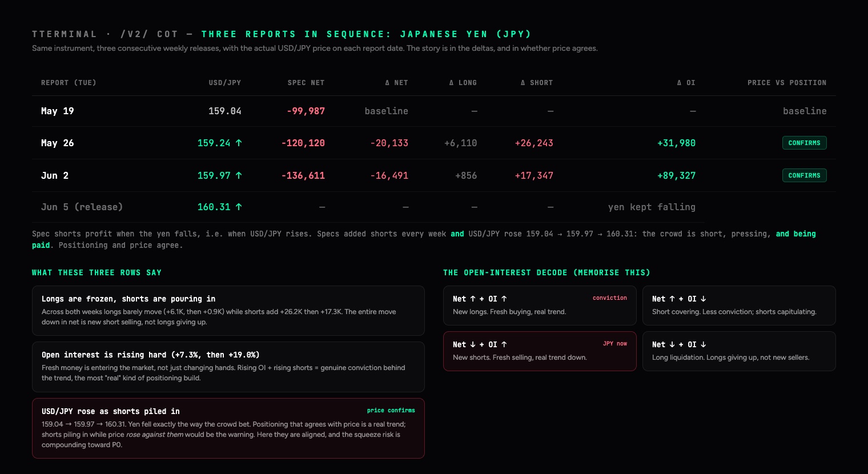Select the 'Short covering' decode card
The height and width of the screenshot is (474, 868).
tap(739, 306)
